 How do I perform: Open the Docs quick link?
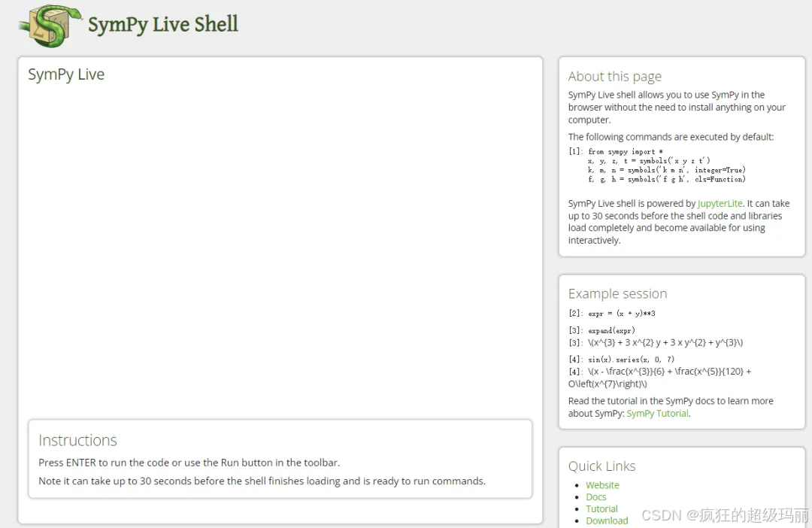pyautogui.click(x=596, y=497)
